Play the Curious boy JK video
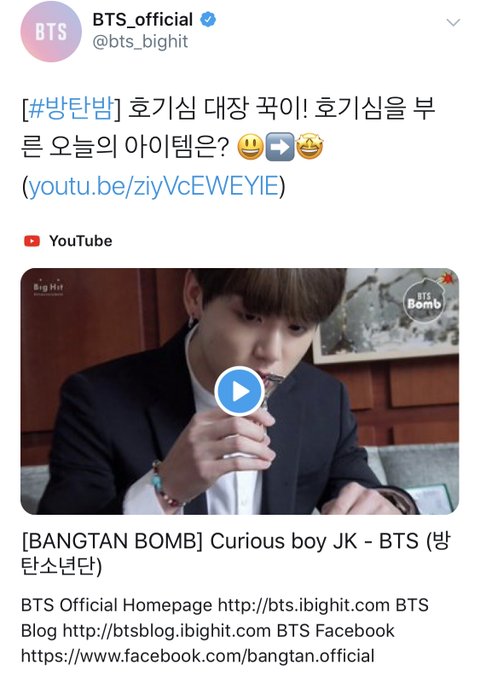Image resolution: width=480 pixels, height=683 pixels. tap(240, 391)
